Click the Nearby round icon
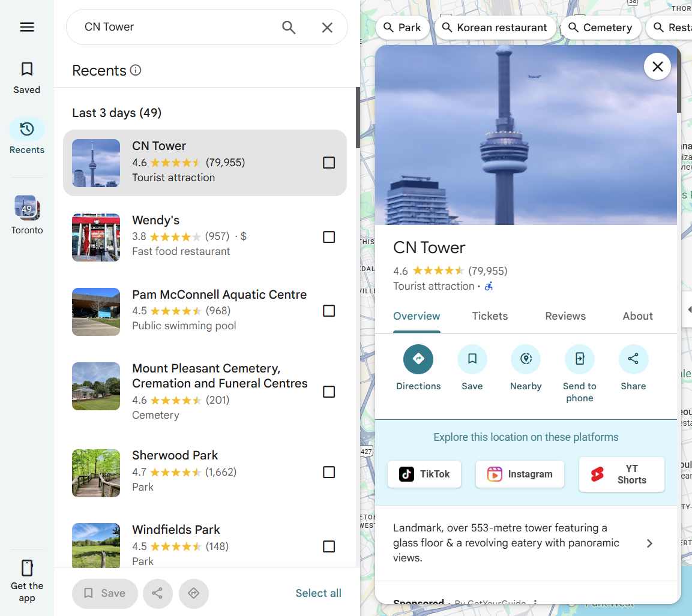This screenshot has height=616, width=692. [526, 359]
